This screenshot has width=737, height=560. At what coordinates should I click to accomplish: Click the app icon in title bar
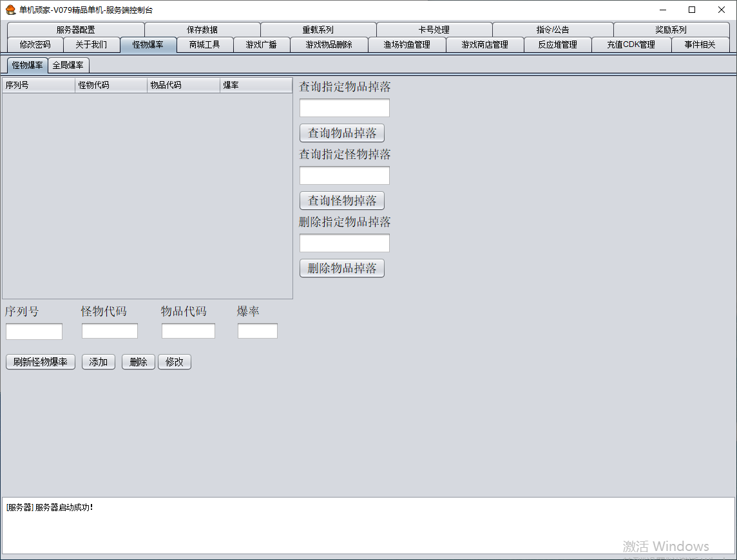point(10,10)
